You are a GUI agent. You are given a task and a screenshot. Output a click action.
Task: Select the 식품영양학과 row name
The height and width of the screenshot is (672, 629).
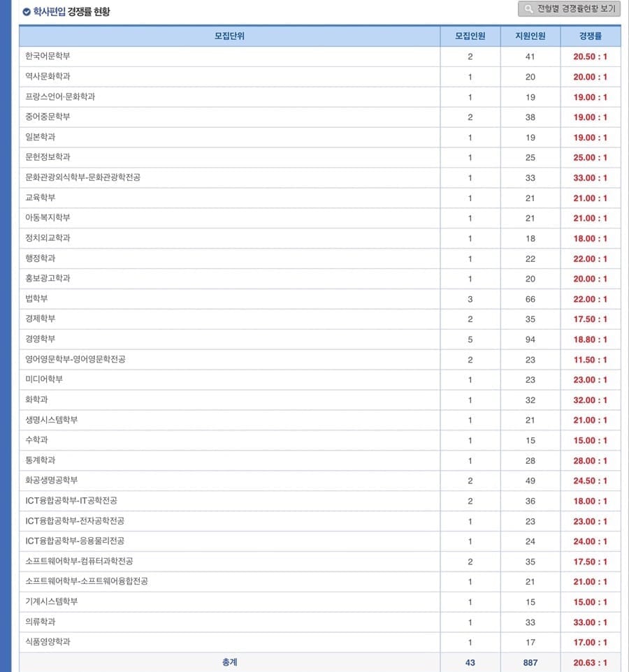click(48, 641)
